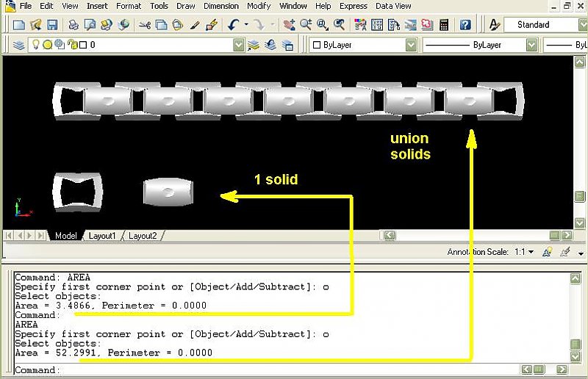Click the Open file icon

[x=35, y=25]
